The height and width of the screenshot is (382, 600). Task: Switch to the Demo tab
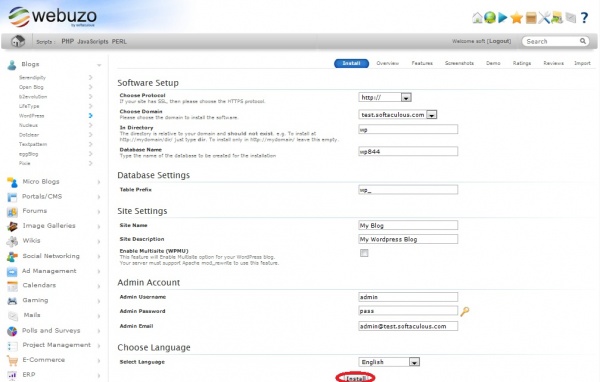pyautogui.click(x=493, y=63)
